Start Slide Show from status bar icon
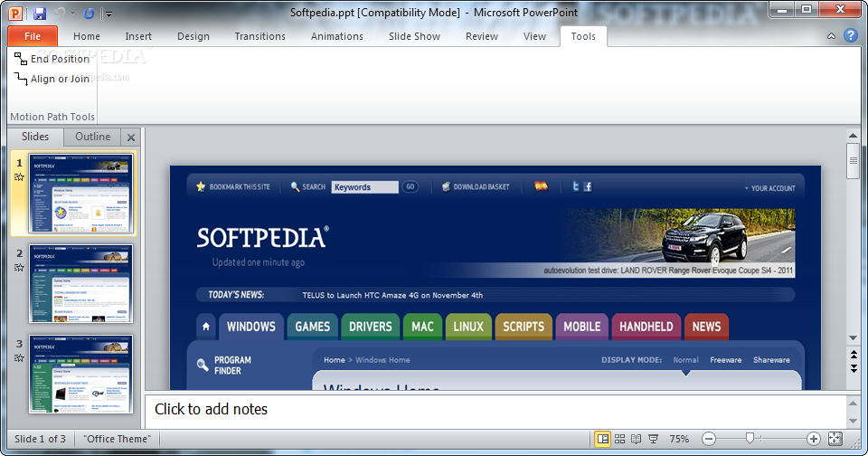The height and width of the screenshot is (456, 868). tap(653, 439)
